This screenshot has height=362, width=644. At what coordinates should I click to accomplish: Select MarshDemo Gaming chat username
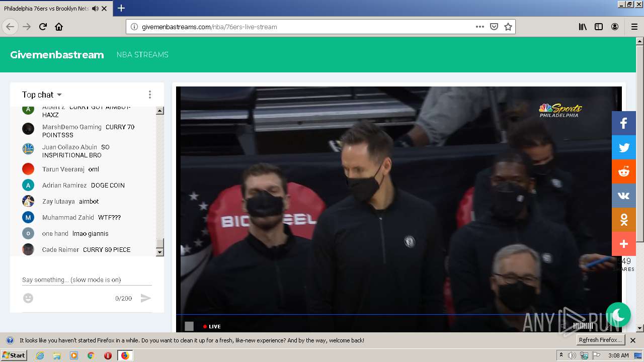click(72, 127)
